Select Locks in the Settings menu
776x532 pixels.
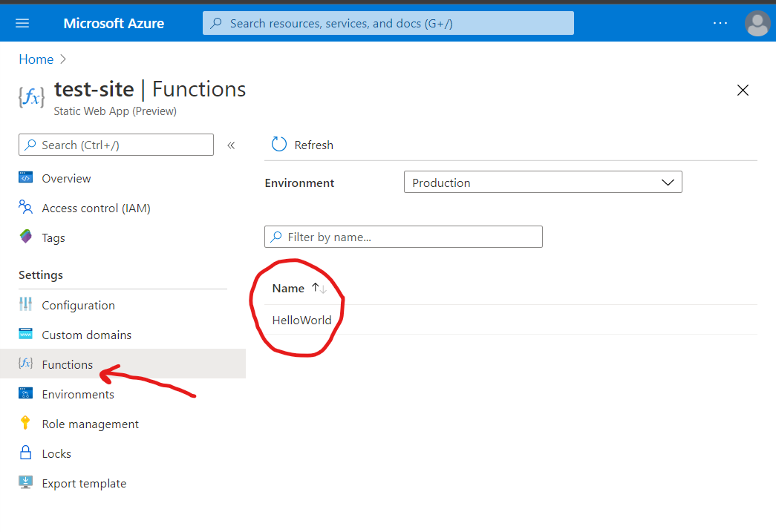point(56,453)
